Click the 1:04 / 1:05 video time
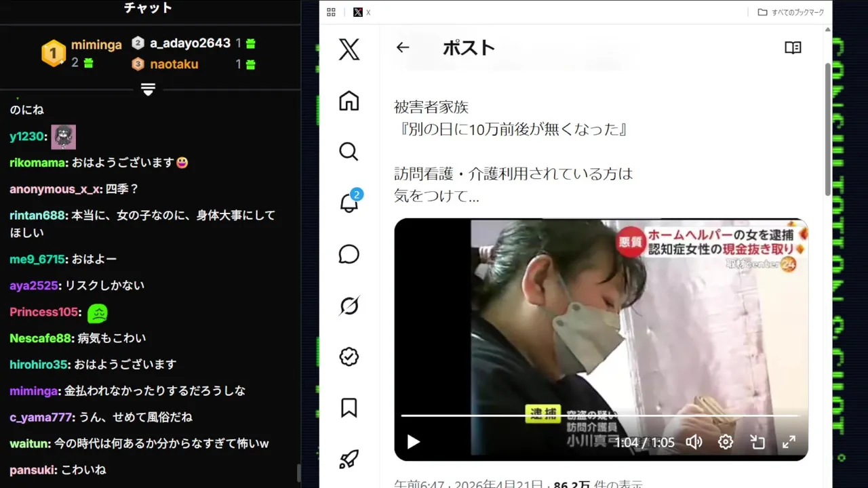 (645, 443)
